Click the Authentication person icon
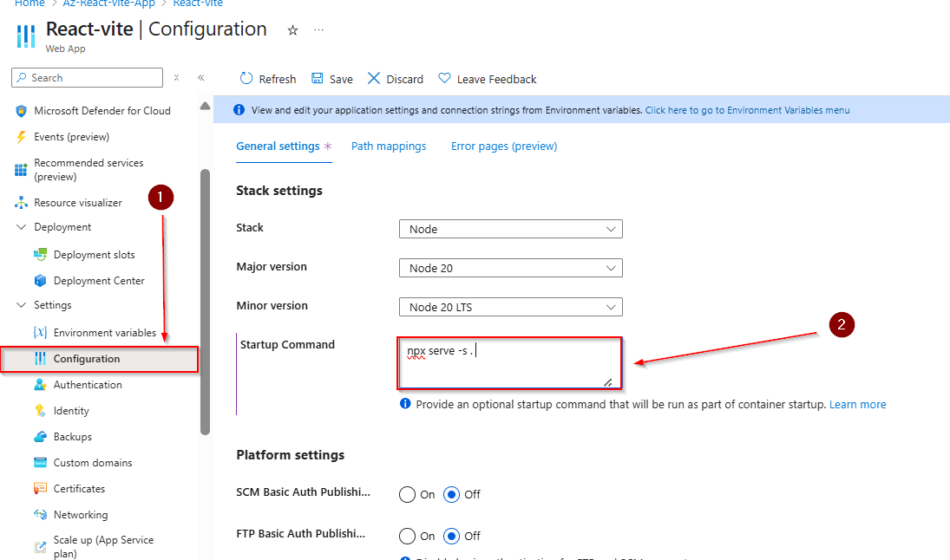950x560 pixels. click(x=41, y=384)
